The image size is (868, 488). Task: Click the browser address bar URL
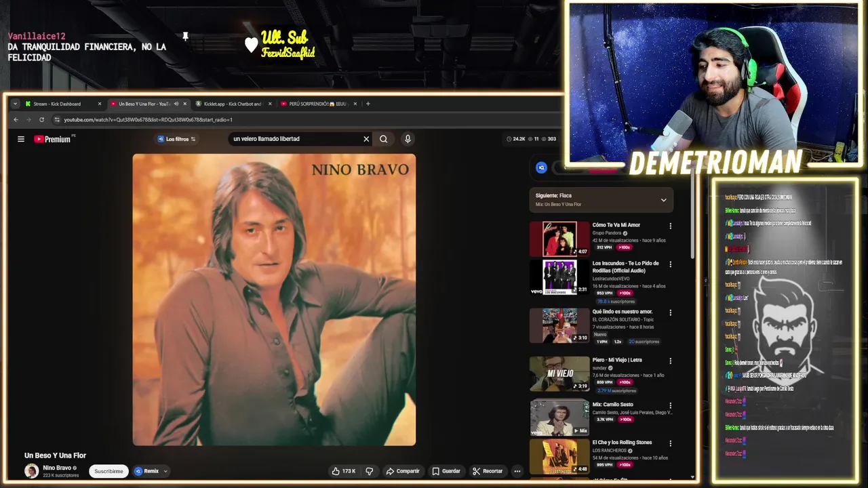point(148,120)
